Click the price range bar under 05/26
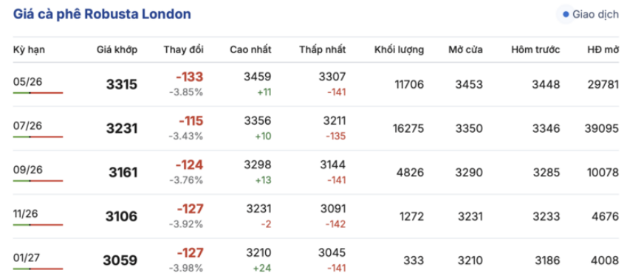Screen dimensions: 644x276 (38, 93)
